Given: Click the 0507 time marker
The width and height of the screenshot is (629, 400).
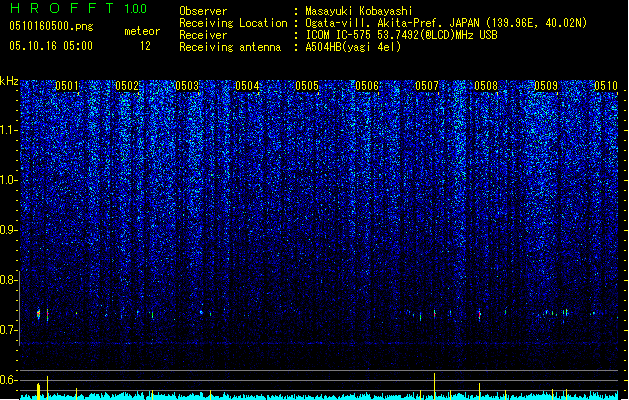Looking at the screenshot, I should 427,86.
